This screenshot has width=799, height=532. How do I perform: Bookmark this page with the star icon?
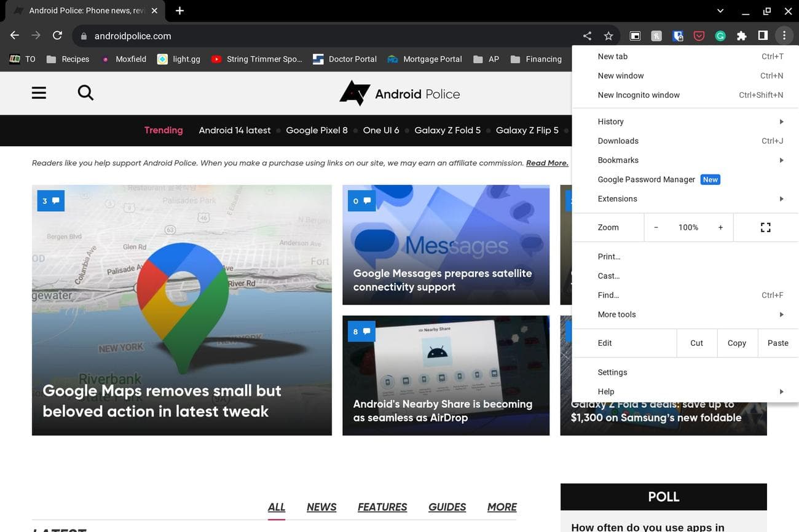[x=608, y=36]
